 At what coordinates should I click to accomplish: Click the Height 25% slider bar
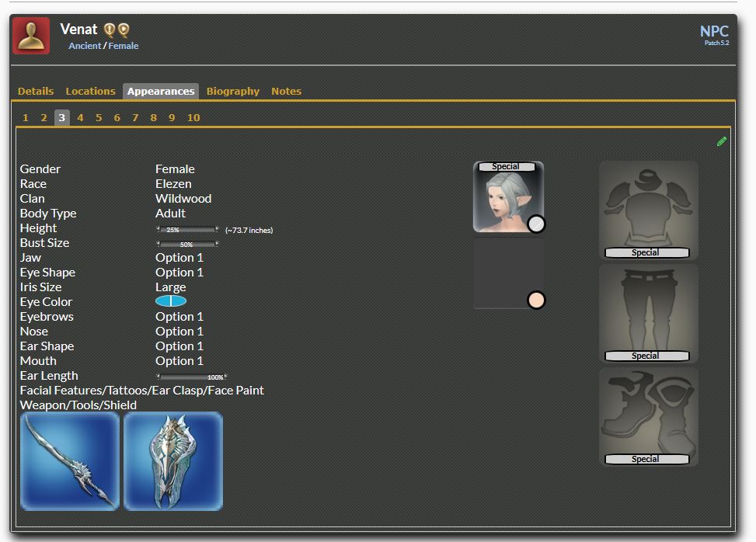pyautogui.click(x=187, y=230)
